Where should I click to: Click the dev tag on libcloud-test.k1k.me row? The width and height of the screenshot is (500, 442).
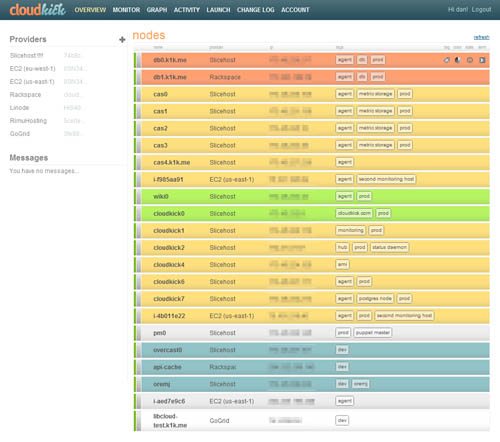[x=342, y=420]
